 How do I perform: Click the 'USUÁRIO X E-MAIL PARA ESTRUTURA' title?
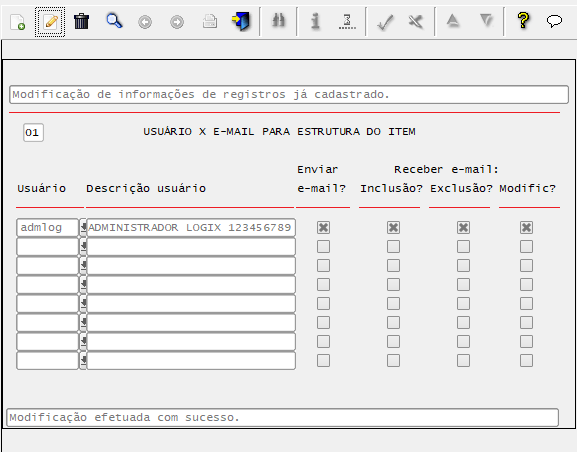(x=279, y=132)
